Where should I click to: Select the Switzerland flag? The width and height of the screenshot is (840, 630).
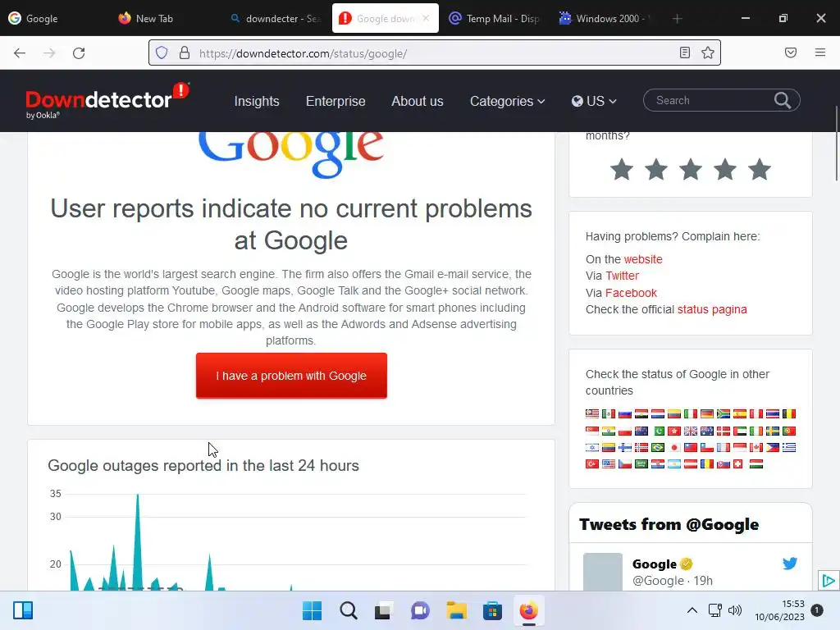tap(737, 464)
